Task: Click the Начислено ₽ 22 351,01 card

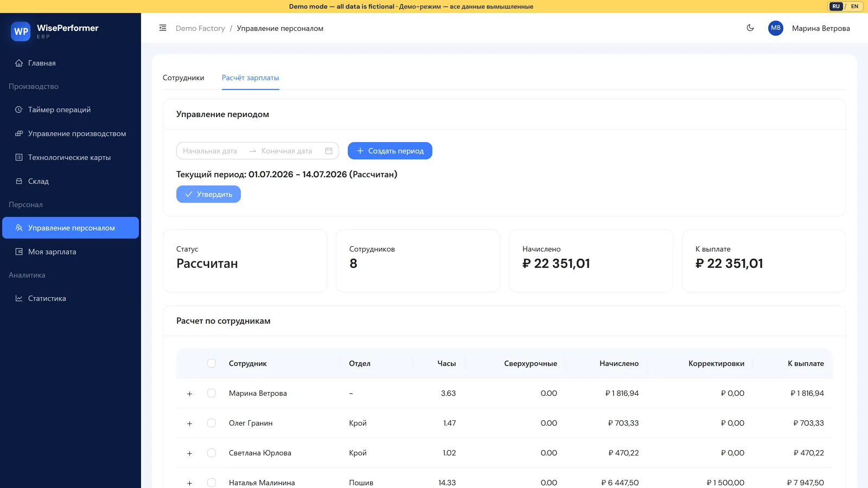Action: click(591, 261)
